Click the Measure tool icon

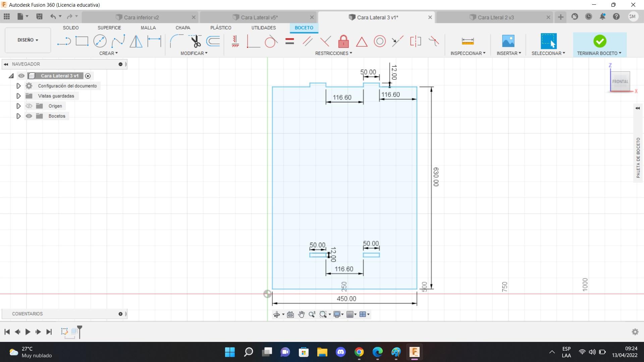click(x=468, y=41)
